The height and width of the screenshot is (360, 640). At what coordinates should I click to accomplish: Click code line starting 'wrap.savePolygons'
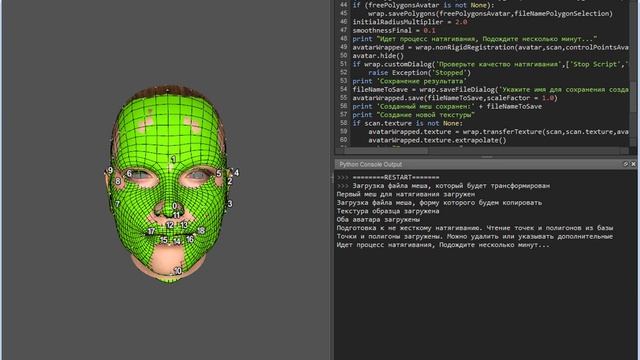[491, 13]
